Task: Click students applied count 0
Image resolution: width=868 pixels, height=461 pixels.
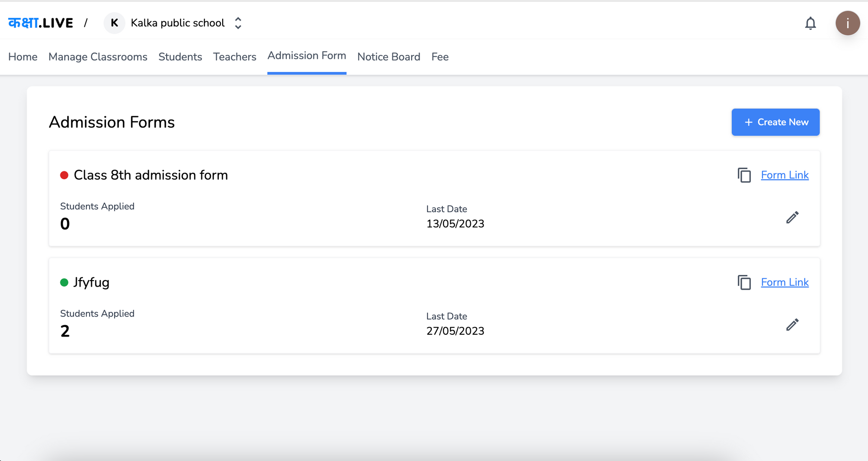Action: pyautogui.click(x=65, y=224)
